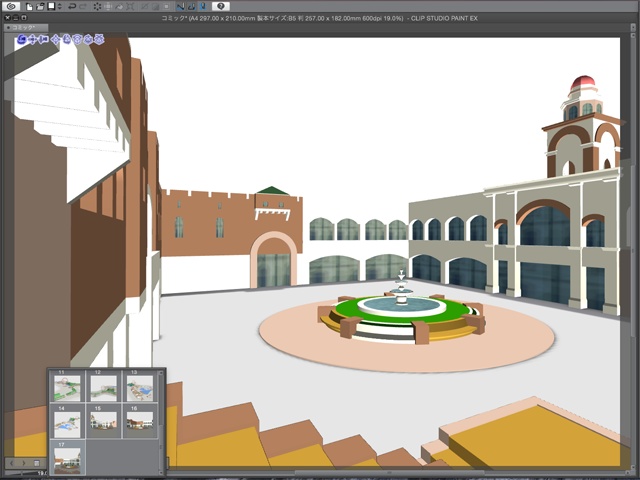Open the CLIP STUDIO launcher icon
This screenshot has height=480, width=640.
11,6
